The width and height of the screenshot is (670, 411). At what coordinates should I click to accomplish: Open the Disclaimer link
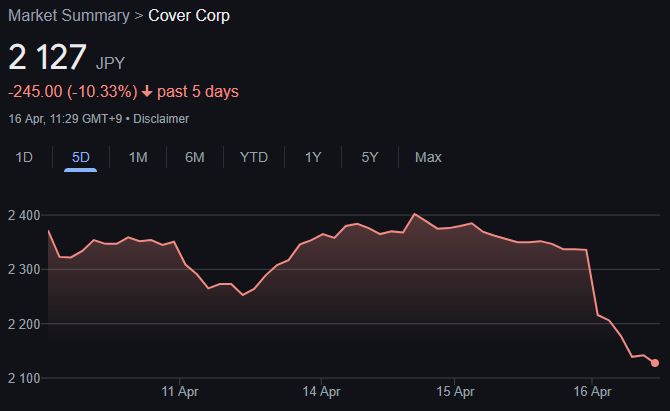(x=161, y=119)
